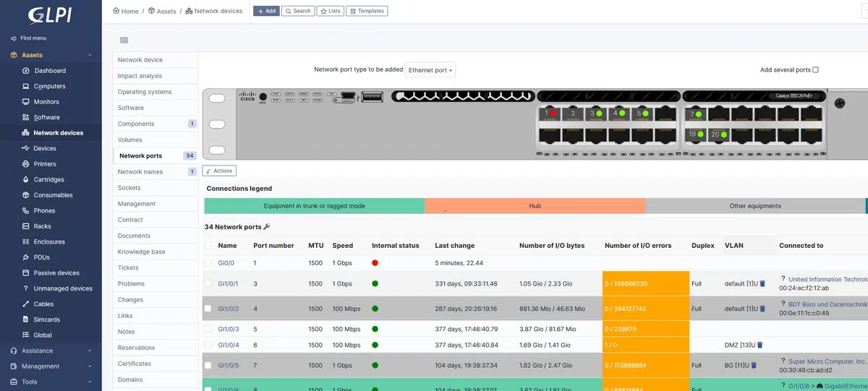The width and height of the screenshot is (868, 391).
Task: Click the Printers icon in sidebar
Action: [26, 164]
